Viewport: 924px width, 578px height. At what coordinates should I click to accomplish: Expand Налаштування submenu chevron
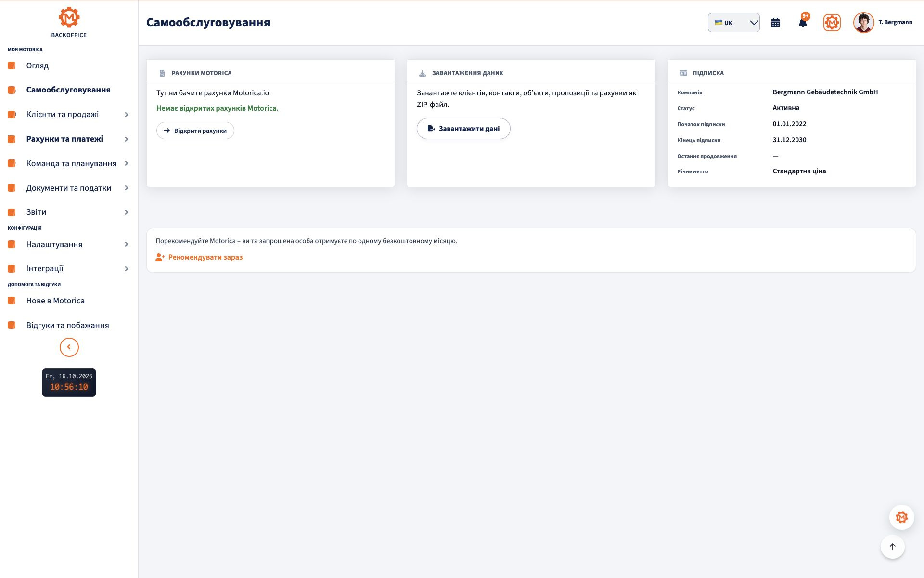(x=127, y=244)
